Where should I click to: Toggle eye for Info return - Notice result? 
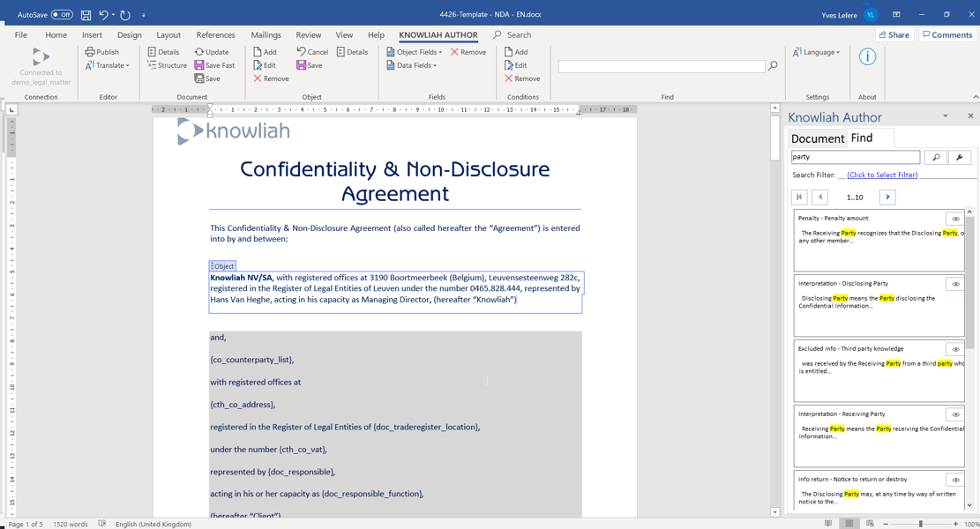click(x=955, y=480)
